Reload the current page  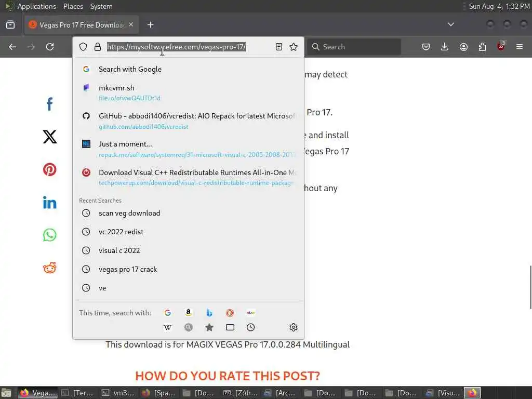50,47
